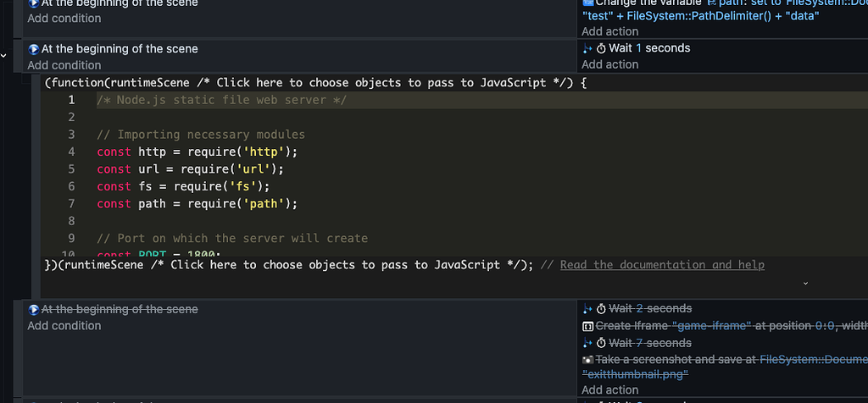Click empty code line 8
The width and height of the screenshot is (868, 403).
click(x=481, y=221)
